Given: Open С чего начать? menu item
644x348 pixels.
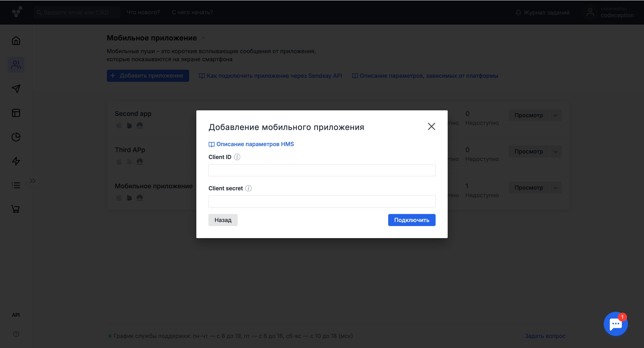Looking at the screenshot, I should 192,12.
